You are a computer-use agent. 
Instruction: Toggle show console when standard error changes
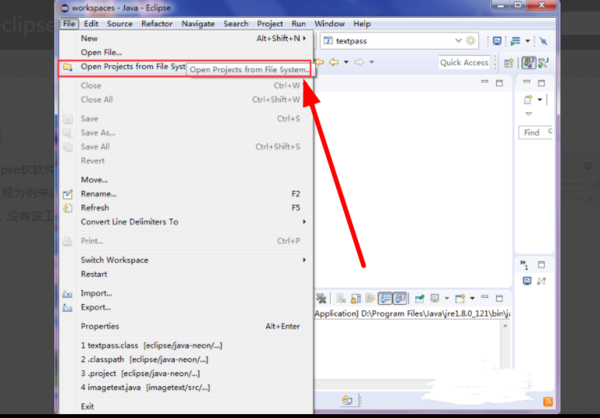click(399, 298)
